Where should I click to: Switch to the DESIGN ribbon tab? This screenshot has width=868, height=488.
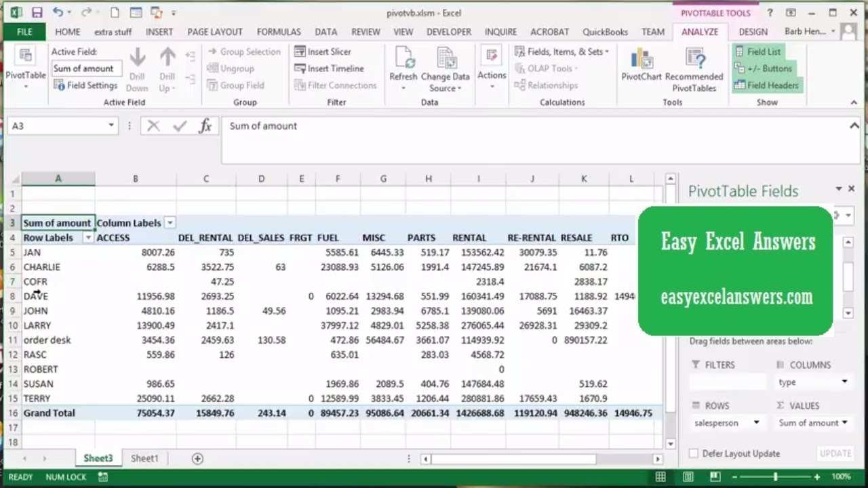click(753, 32)
